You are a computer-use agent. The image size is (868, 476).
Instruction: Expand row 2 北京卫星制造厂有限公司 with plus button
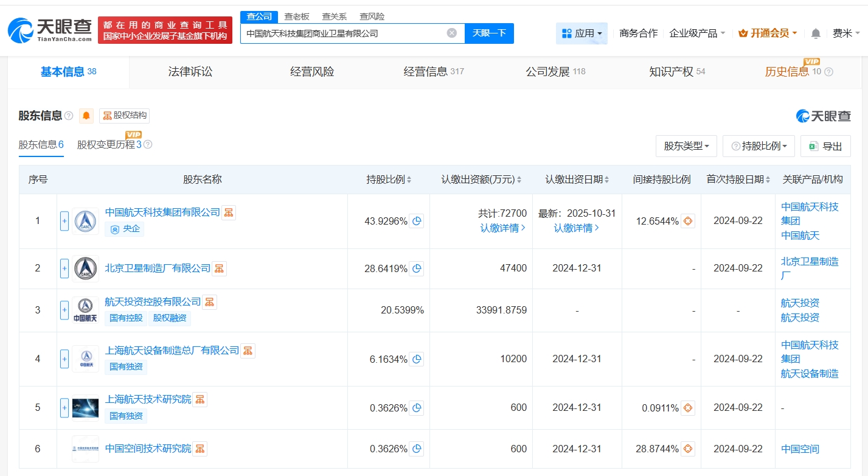pyautogui.click(x=64, y=268)
